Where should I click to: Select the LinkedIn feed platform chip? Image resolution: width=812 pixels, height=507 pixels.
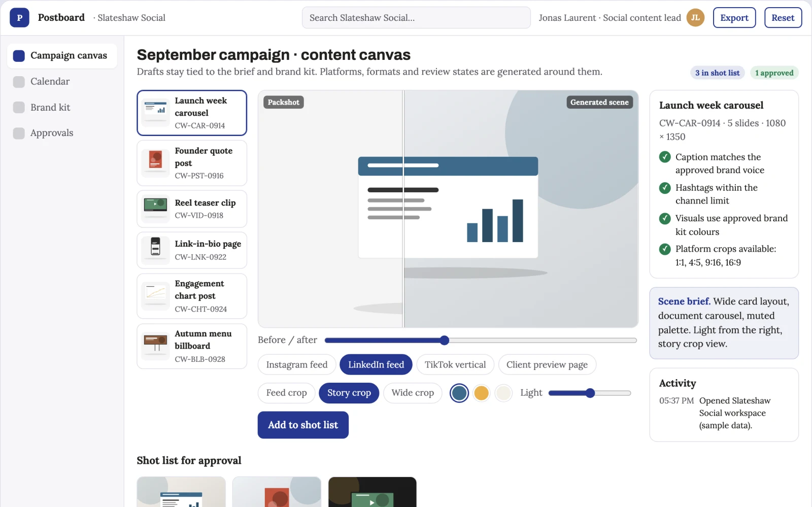(376, 364)
